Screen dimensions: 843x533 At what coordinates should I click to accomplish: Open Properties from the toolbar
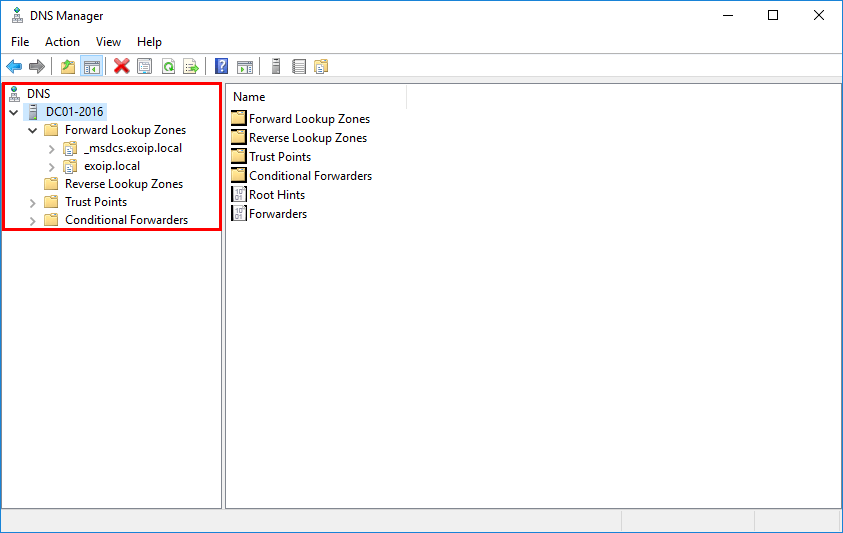(x=145, y=67)
